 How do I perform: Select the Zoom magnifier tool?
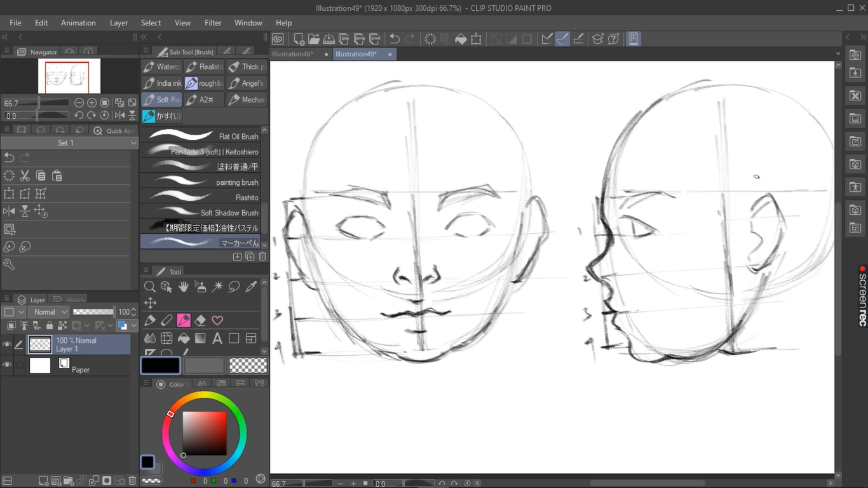(150, 287)
